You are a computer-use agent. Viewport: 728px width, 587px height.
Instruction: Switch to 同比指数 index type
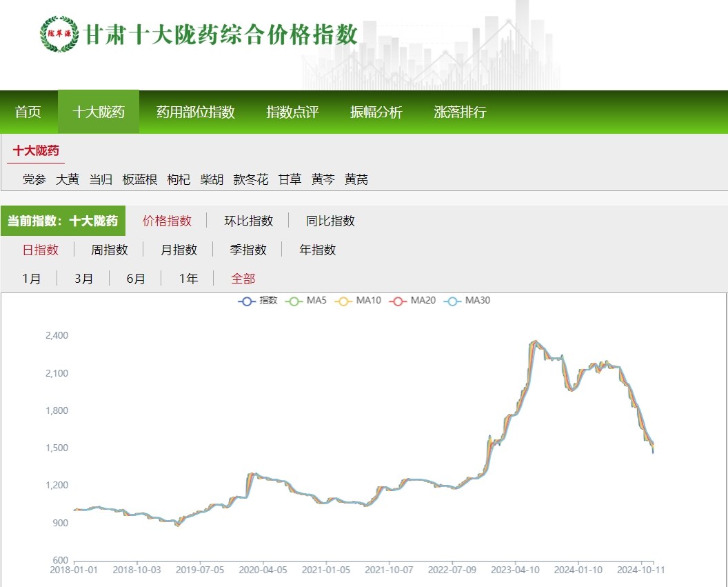tap(330, 221)
